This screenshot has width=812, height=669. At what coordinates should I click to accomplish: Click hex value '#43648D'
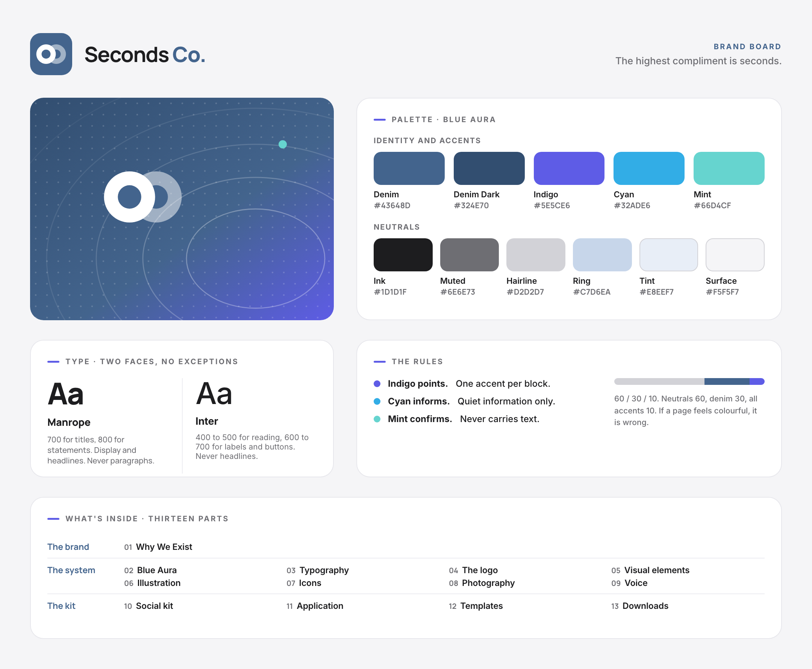(x=392, y=206)
